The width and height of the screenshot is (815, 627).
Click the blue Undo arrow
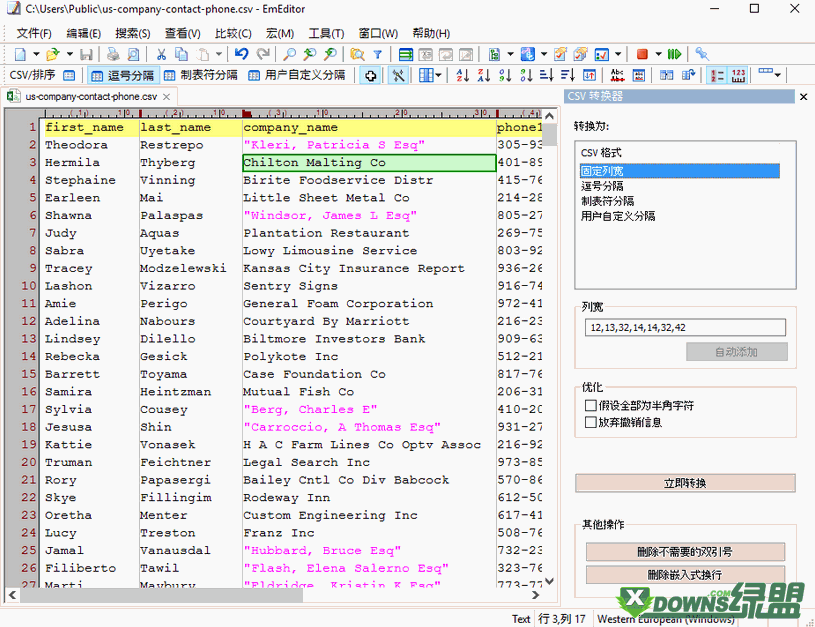[241, 54]
